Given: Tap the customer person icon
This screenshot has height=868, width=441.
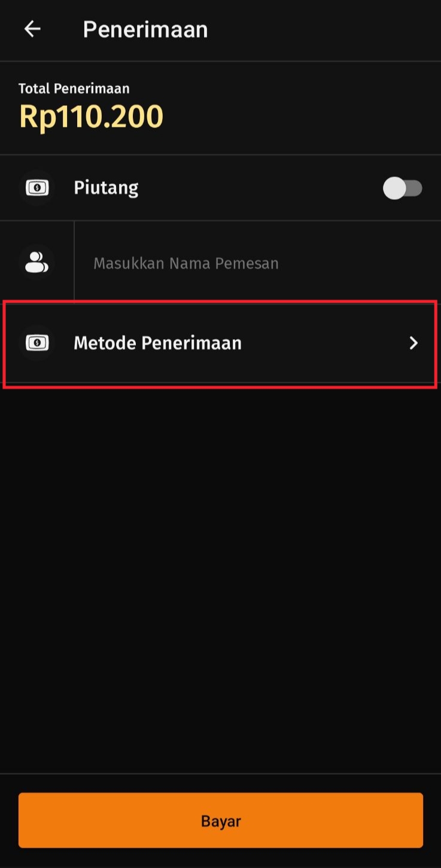Looking at the screenshot, I should pyautogui.click(x=37, y=263).
